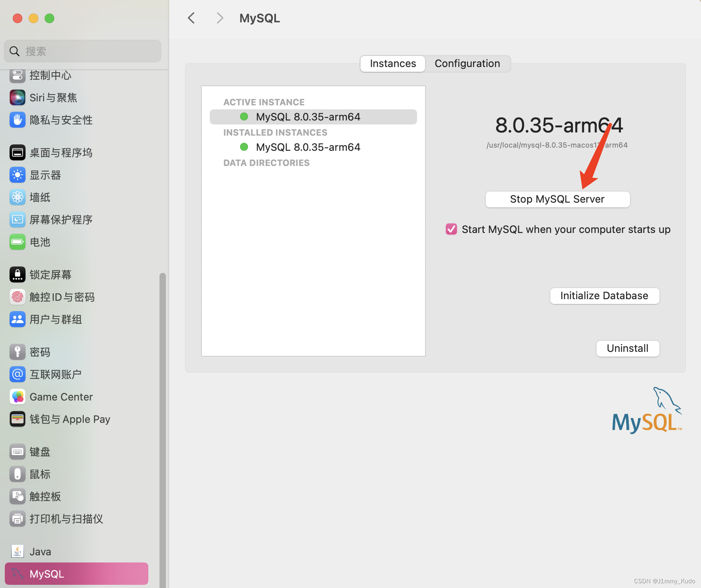Click Stop MySQL Server button
This screenshot has width=701, height=588.
click(557, 199)
